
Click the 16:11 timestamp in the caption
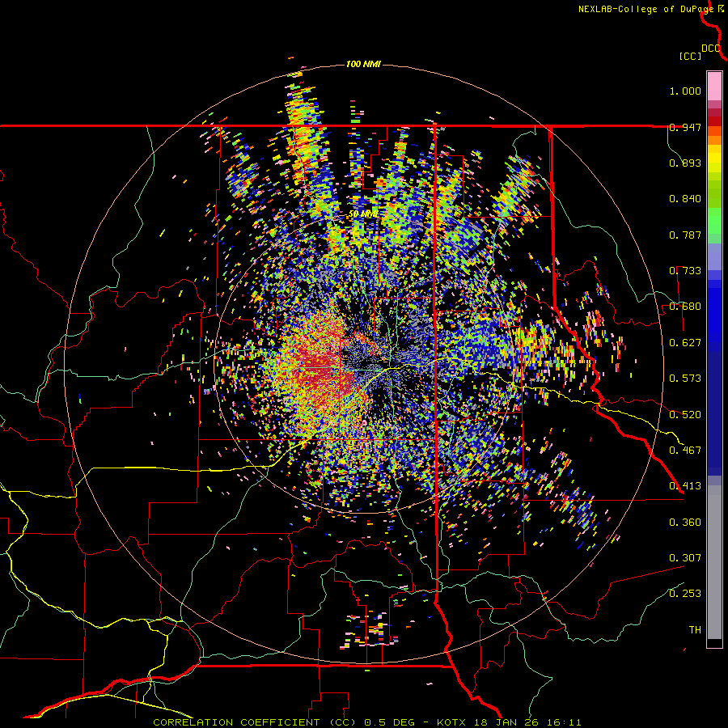coord(563,722)
